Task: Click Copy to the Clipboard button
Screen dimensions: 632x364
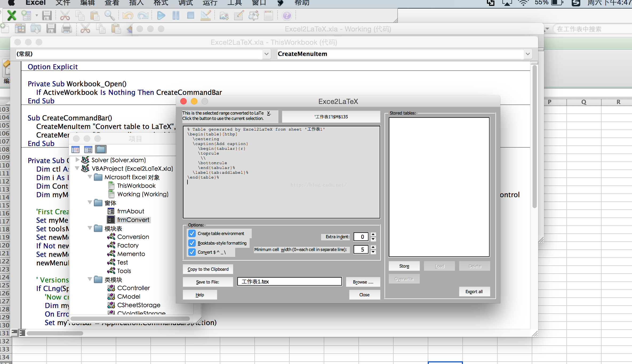Action: pyautogui.click(x=208, y=269)
